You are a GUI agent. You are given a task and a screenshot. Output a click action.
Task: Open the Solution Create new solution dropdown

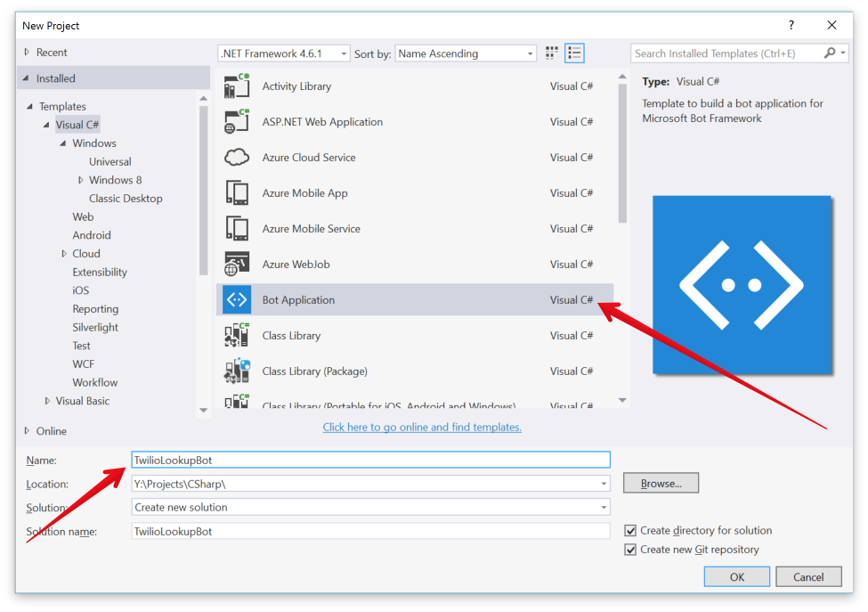tap(604, 507)
